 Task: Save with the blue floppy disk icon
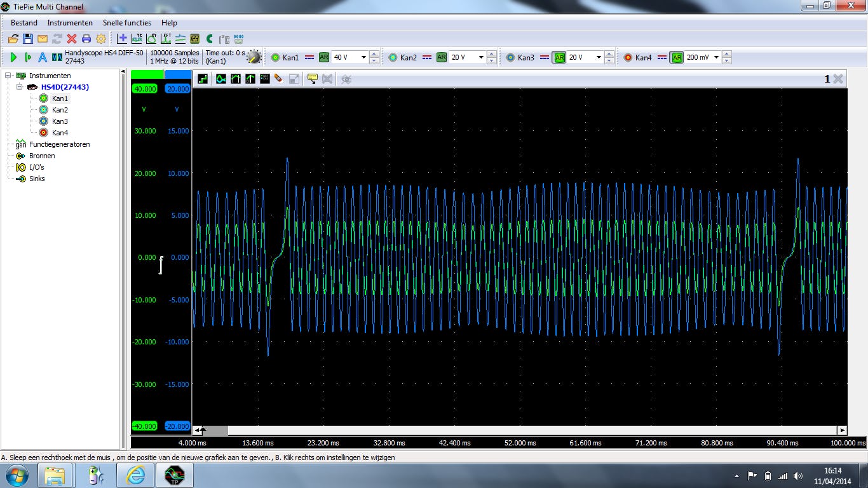coord(27,39)
